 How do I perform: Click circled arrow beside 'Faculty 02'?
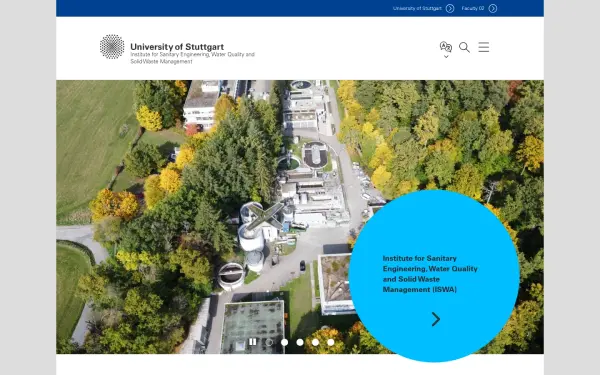click(x=493, y=8)
